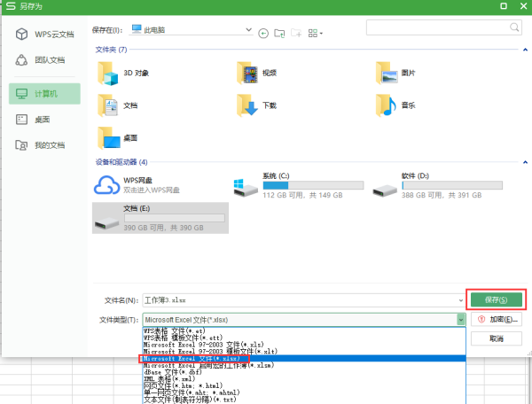The image size is (532, 404).
Task: Toggle the 文件类型 dropdown arrow
Action: (461, 320)
